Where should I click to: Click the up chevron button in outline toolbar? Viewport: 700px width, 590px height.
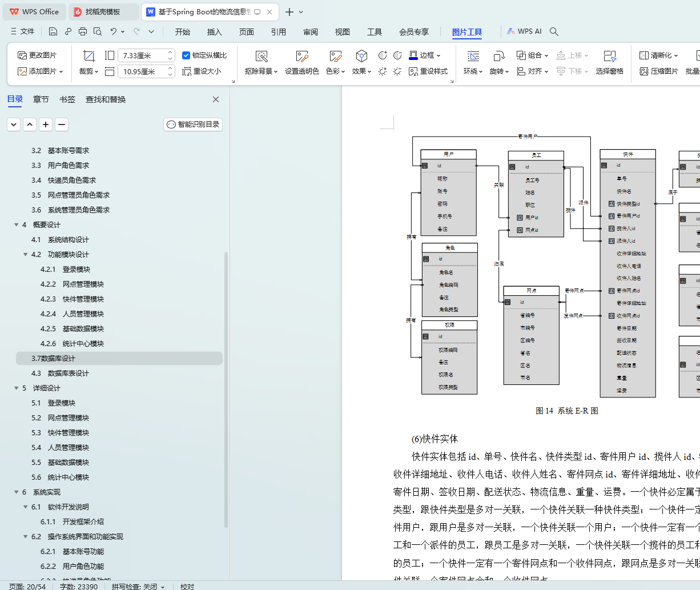click(x=30, y=124)
